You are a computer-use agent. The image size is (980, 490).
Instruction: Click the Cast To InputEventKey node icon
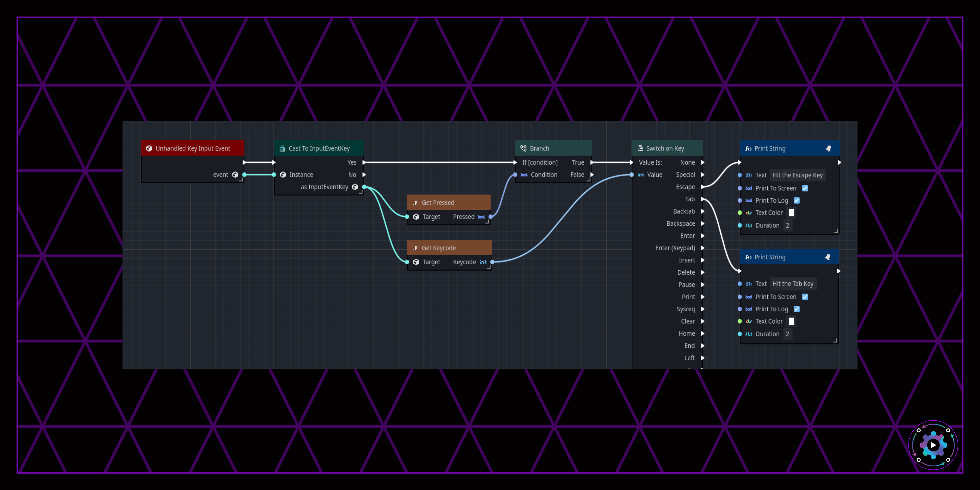(282, 148)
